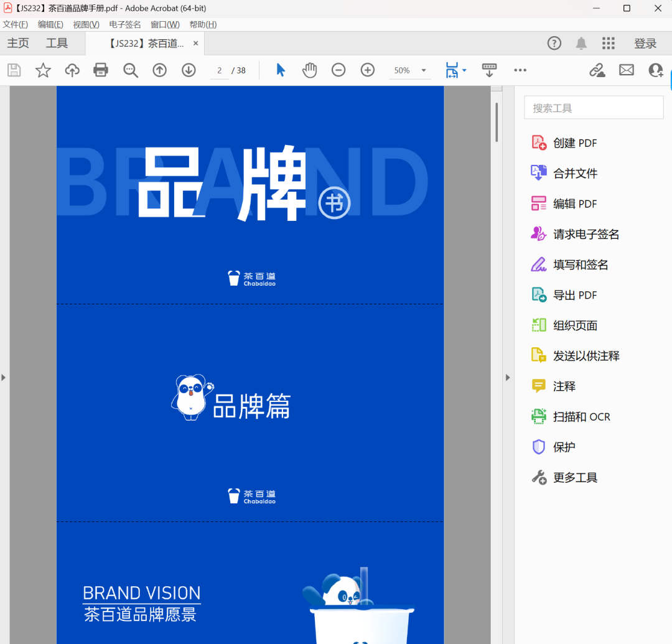The image size is (672, 644).
Task: Click the 登录 sign-in button
Action: point(645,43)
